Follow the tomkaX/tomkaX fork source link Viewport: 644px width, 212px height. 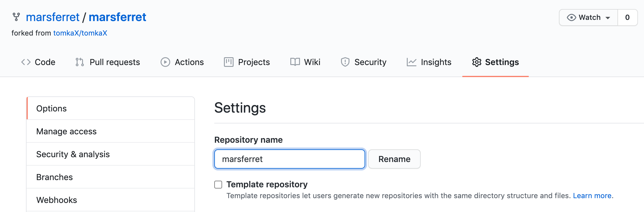click(80, 33)
